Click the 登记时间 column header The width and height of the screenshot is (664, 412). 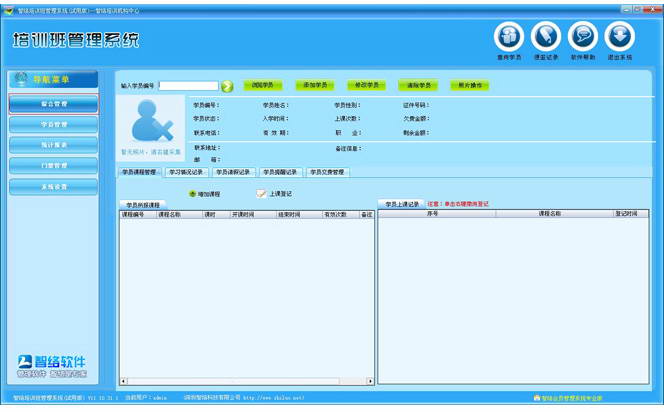point(631,214)
